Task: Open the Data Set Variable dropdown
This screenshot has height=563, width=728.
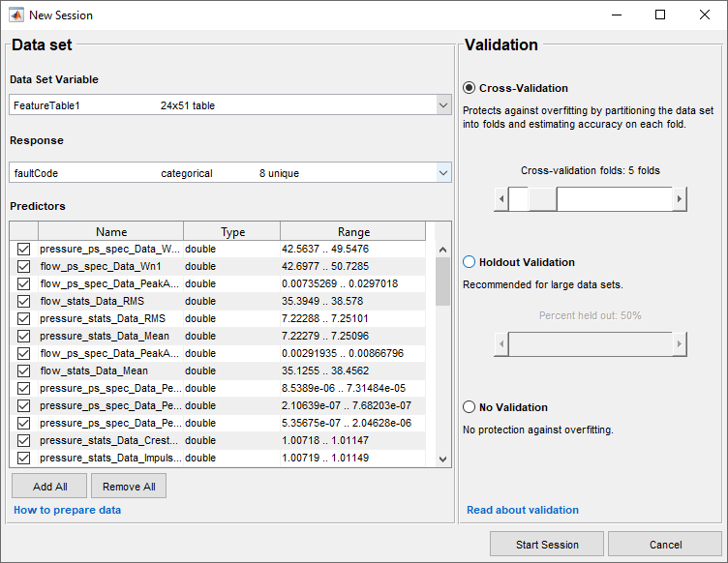Action: pyautogui.click(x=443, y=104)
